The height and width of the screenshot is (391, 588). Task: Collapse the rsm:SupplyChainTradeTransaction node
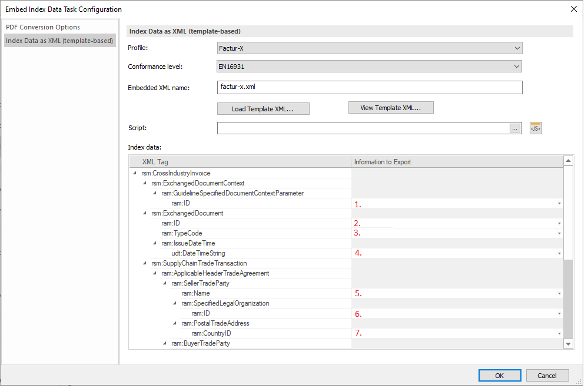(143, 263)
